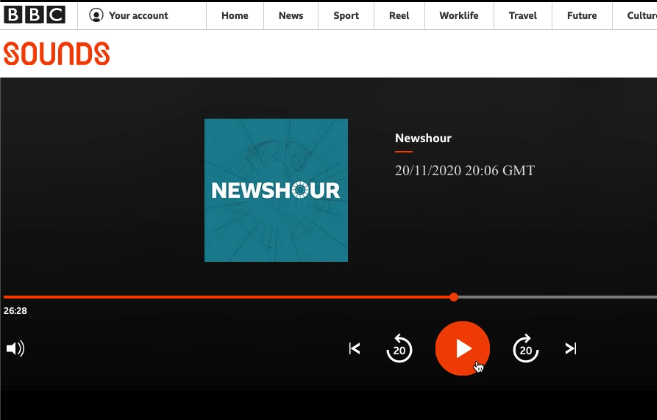Viewport: 657px width, 420px height.
Task: Open the Home menu item
Action: coord(235,16)
